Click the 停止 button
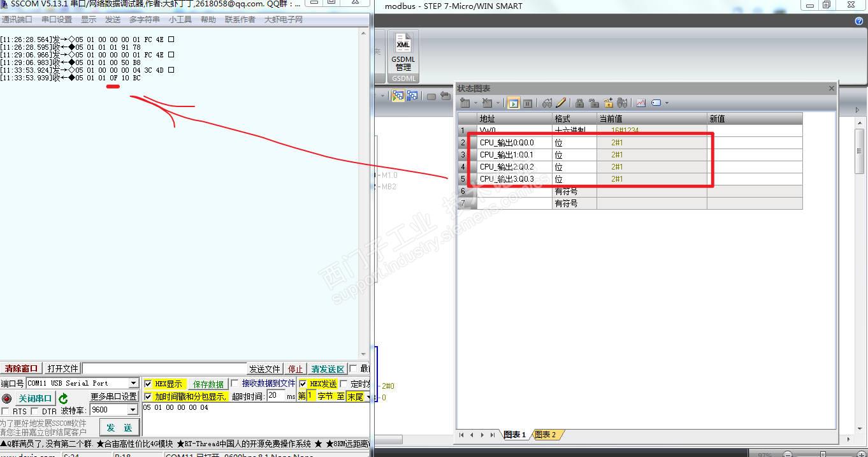The image size is (868, 457). coord(296,369)
